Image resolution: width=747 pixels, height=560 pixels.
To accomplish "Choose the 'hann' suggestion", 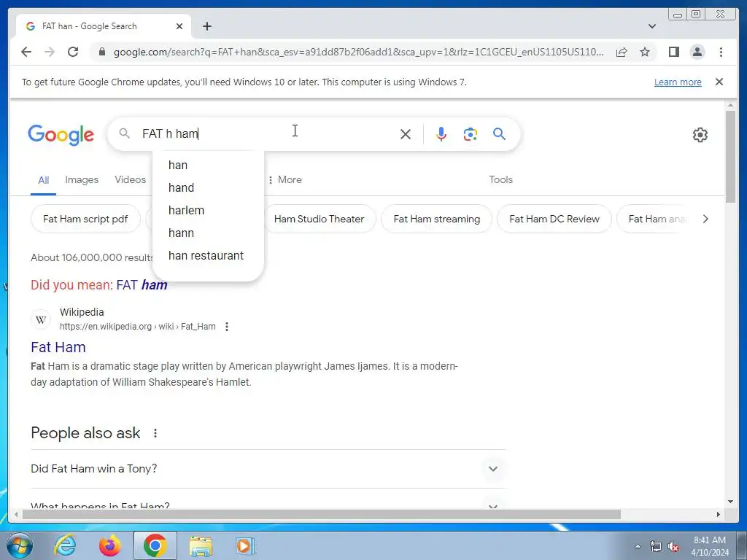I will pyautogui.click(x=208, y=233).
